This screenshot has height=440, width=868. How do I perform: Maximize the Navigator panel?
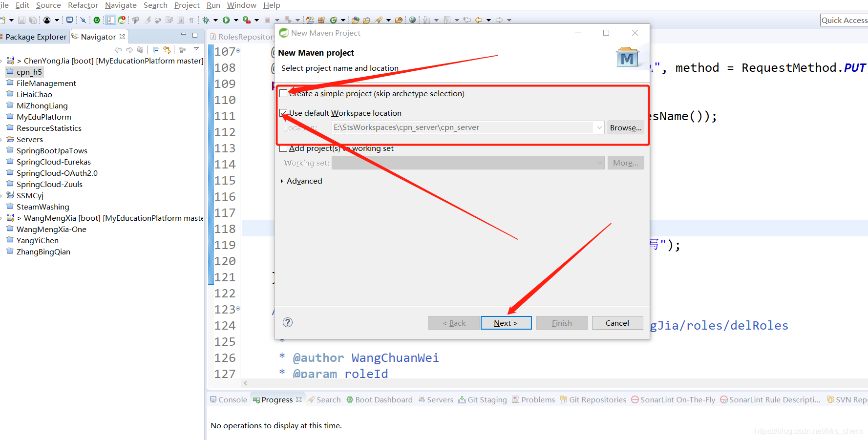(195, 35)
